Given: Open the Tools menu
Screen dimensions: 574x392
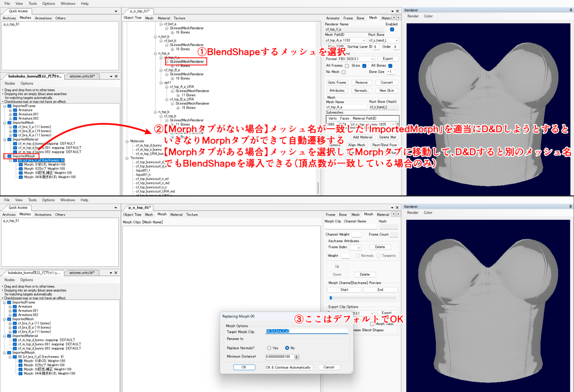Looking at the screenshot, I should click(33, 3).
